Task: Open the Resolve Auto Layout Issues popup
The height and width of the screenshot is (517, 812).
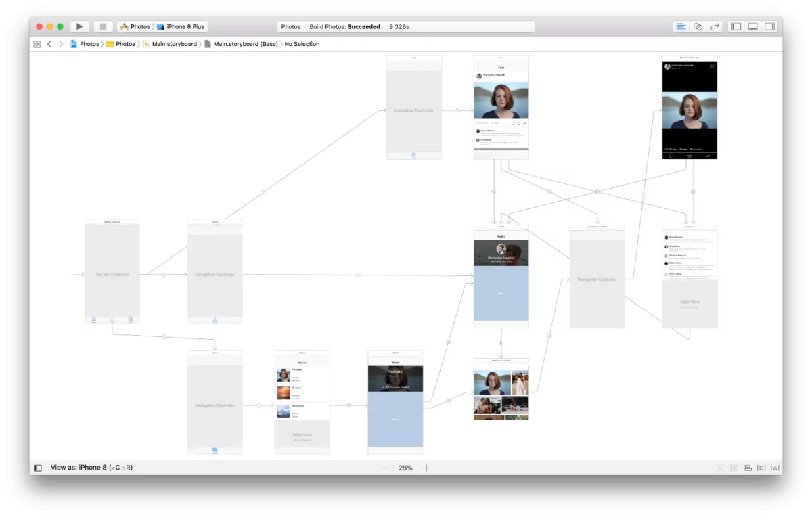Action: (x=775, y=468)
